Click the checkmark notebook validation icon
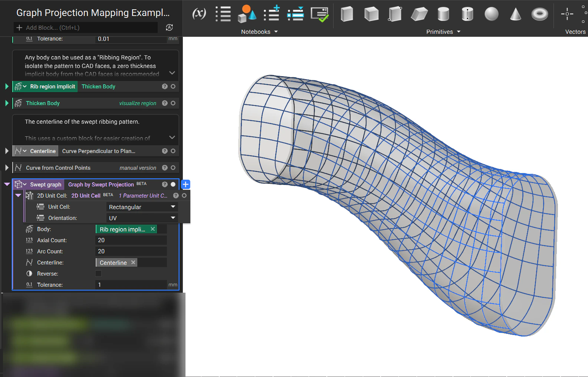Viewport: 588px width, 377px height. click(319, 14)
